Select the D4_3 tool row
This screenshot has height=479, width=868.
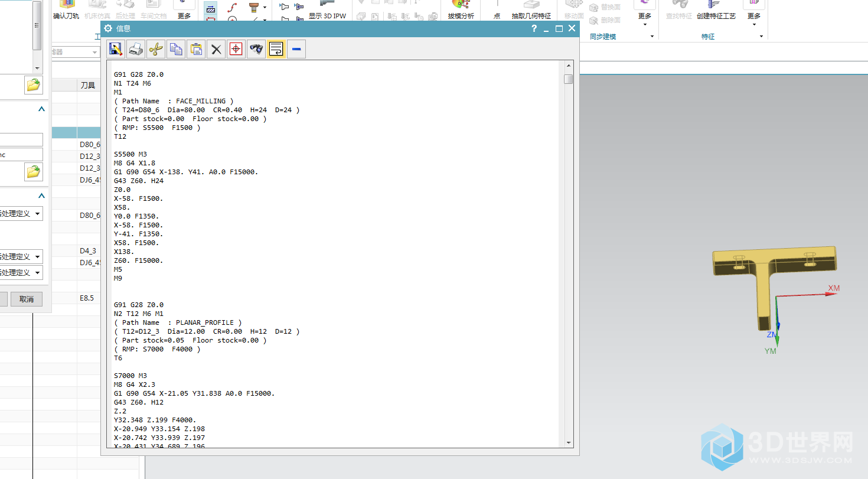point(89,251)
